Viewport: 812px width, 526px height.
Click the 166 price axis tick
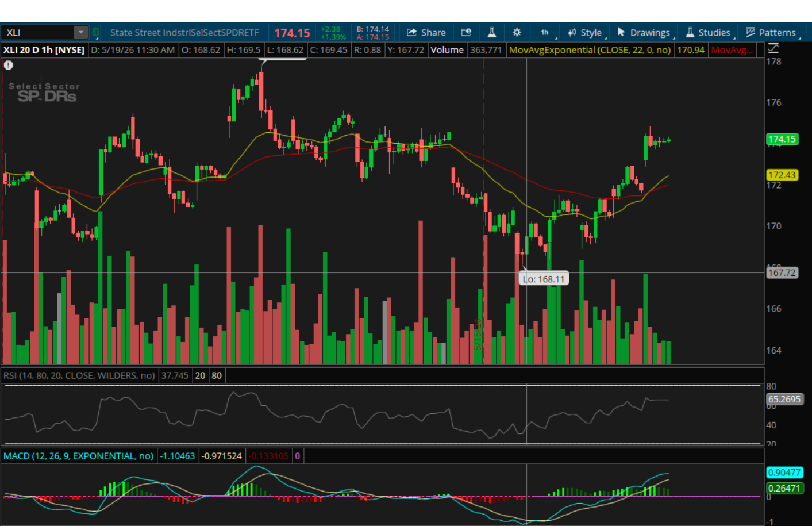point(773,309)
